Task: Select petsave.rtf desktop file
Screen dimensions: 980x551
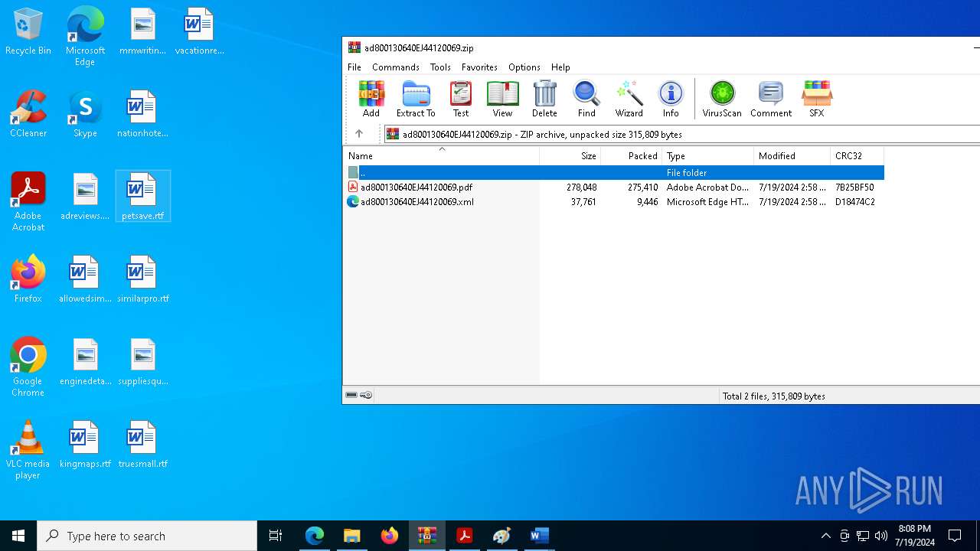Action: [x=142, y=197]
